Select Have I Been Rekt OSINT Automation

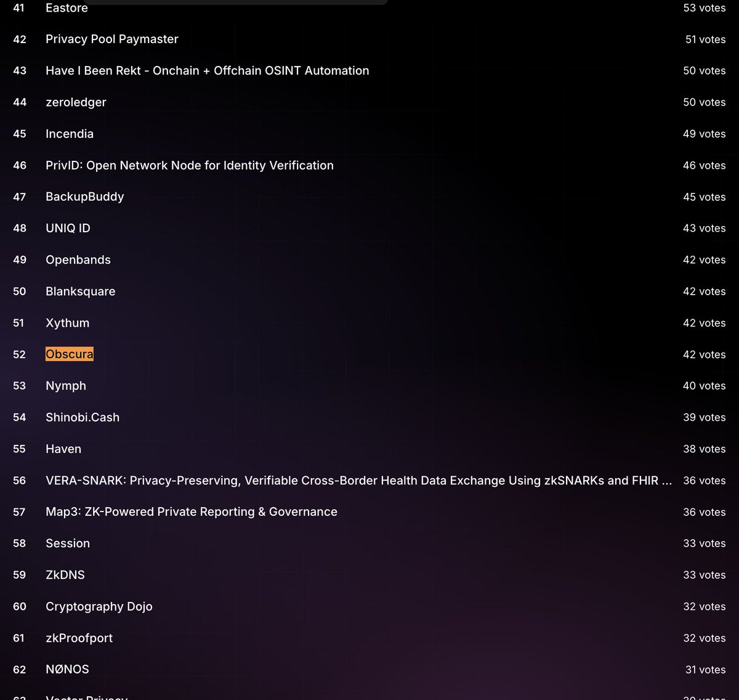208,71
